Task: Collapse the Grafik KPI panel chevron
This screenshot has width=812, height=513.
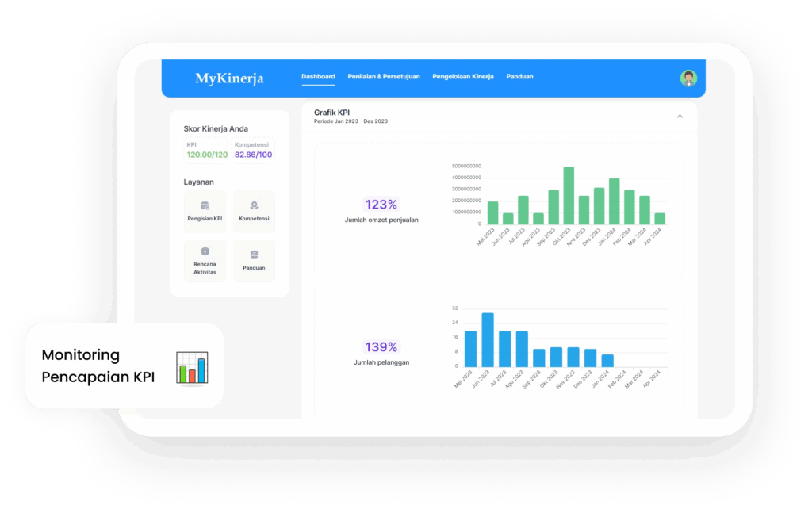Action: 680,116
